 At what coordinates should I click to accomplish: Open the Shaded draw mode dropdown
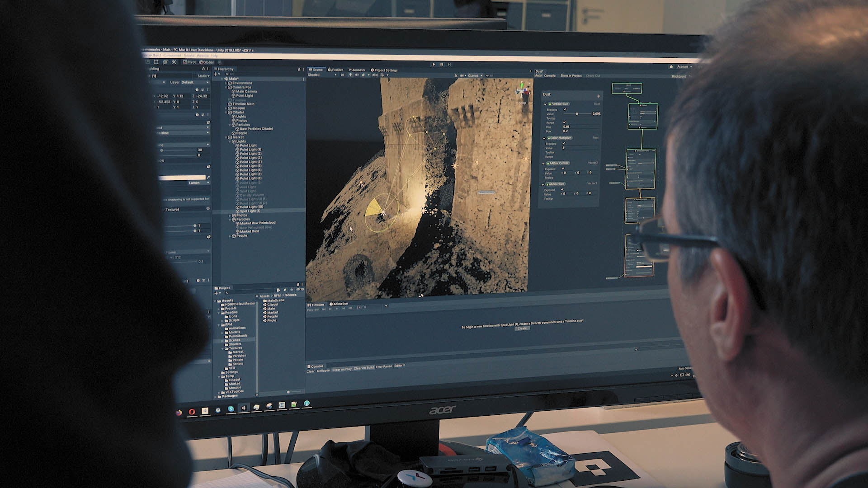pos(322,75)
